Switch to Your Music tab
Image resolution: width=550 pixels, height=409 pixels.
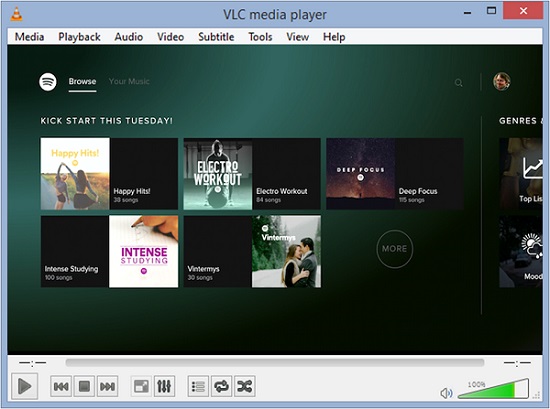[129, 81]
